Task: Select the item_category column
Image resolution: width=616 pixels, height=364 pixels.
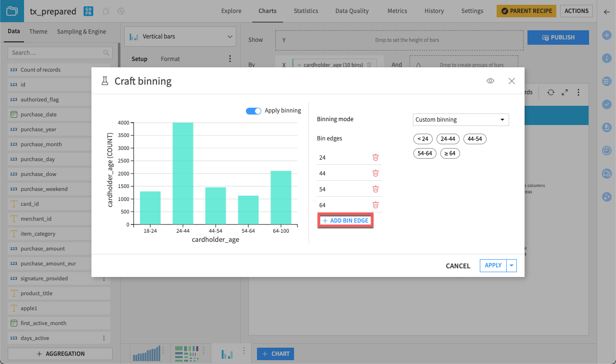Action: pos(59,234)
